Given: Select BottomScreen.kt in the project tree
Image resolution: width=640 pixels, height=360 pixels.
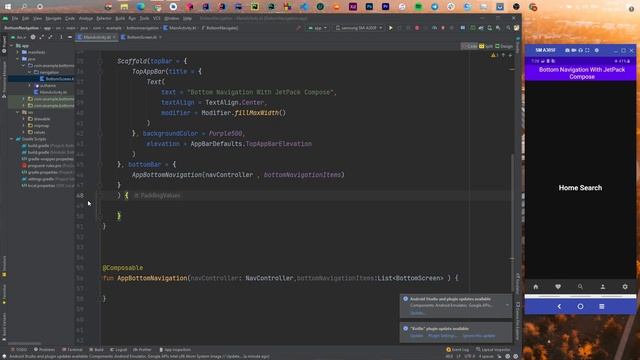Looking at the screenshot, I should 57,79.
